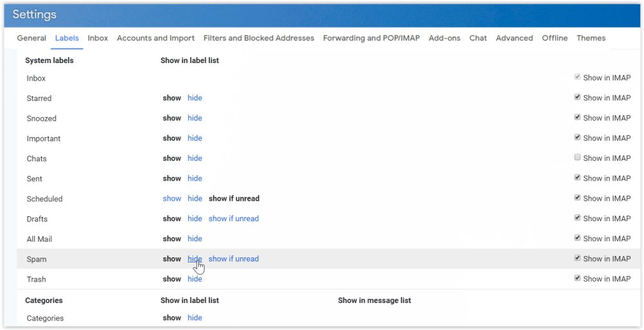Hide the Spam label
The height and width of the screenshot is (330, 644).
pyautogui.click(x=194, y=259)
